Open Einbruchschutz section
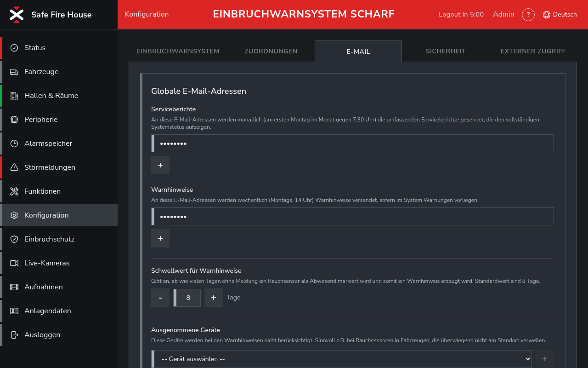This screenshot has width=588, height=368. [x=59, y=239]
